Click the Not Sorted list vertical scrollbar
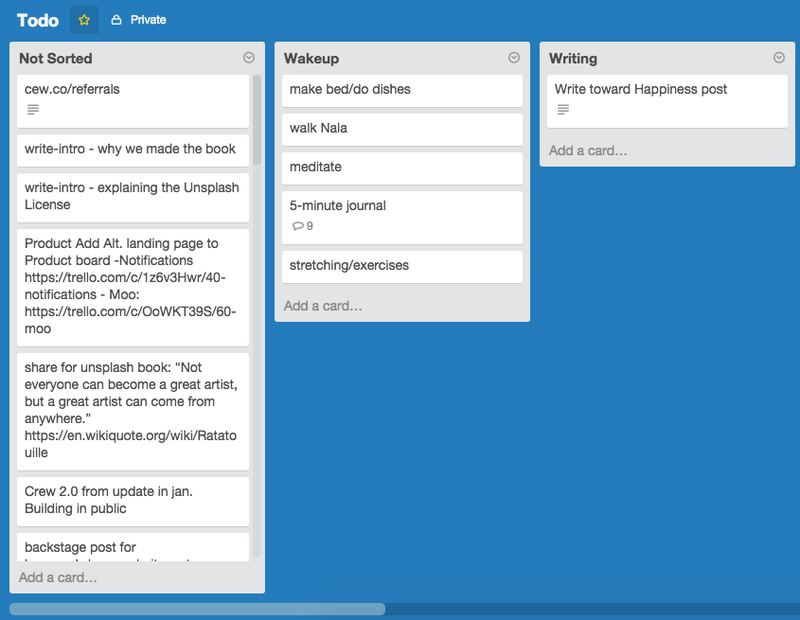The height and width of the screenshot is (620, 800). [257, 120]
